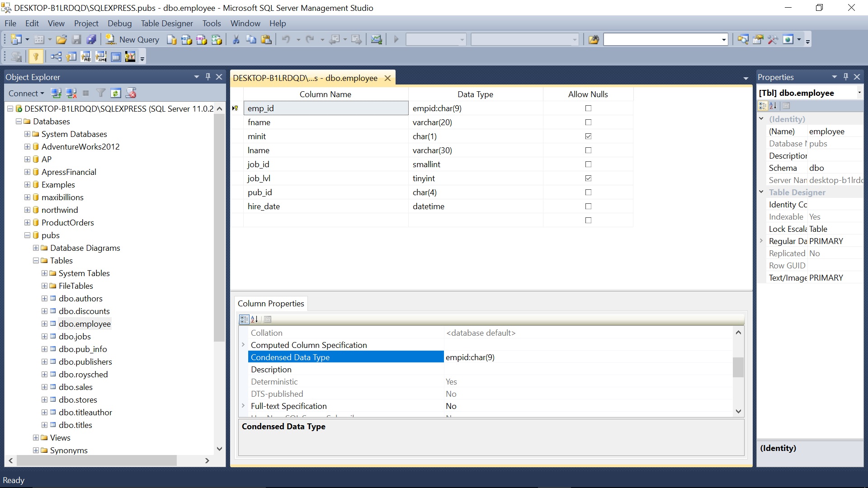The height and width of the screenshot is (488, 868).
Task: Click the Column Properties vertical scrollbar thumb
Action: pos(738,367)
